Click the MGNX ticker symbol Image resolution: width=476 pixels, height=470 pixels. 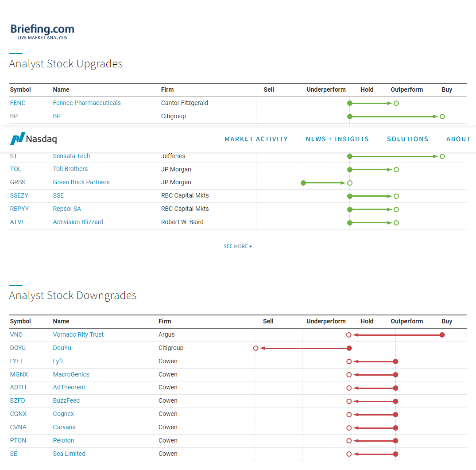point(19,374)
